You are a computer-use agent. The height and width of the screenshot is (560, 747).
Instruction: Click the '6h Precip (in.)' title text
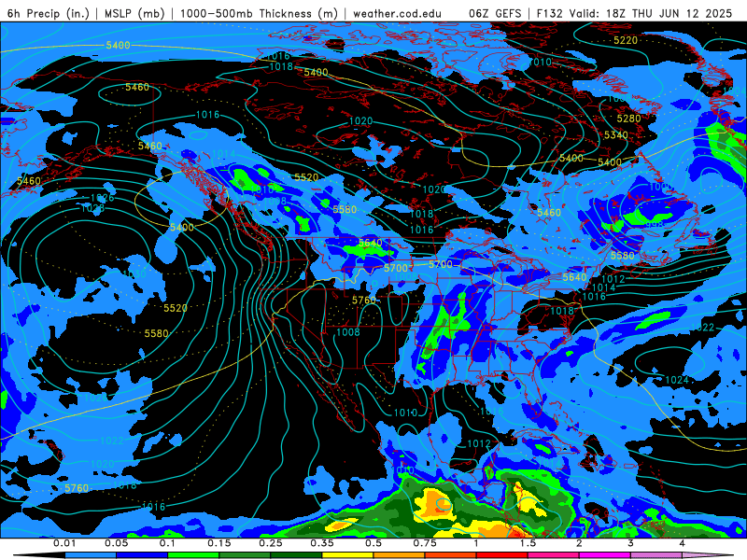49,13
